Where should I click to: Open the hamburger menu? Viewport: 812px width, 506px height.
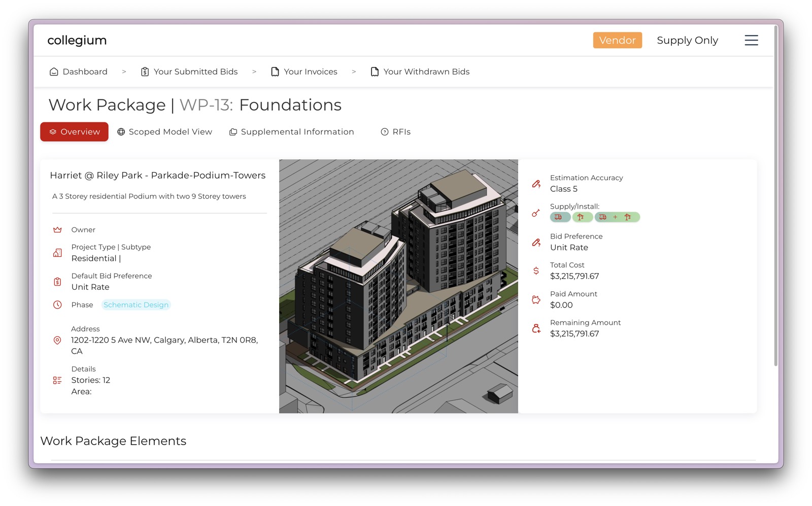click(x=751, y=40)
